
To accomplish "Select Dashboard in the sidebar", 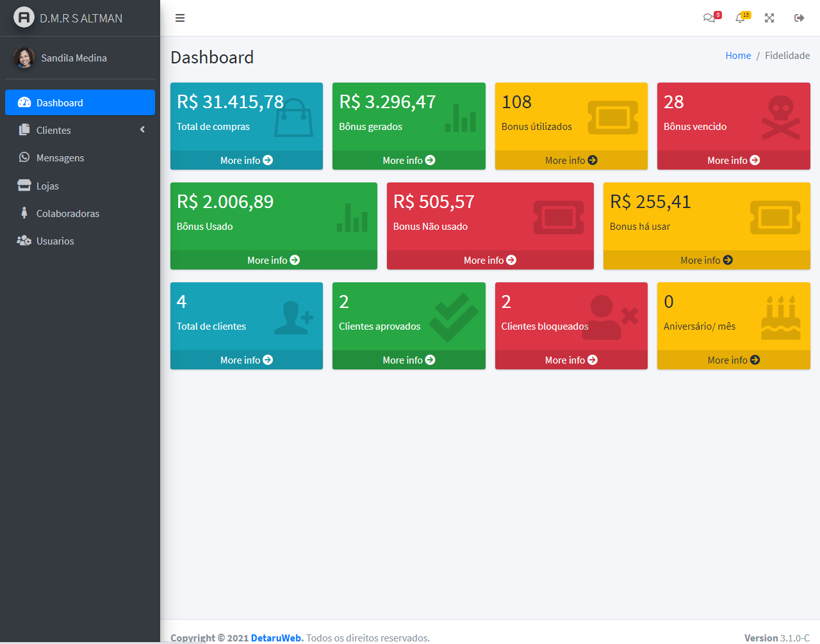I will click(x=80, y=102).
